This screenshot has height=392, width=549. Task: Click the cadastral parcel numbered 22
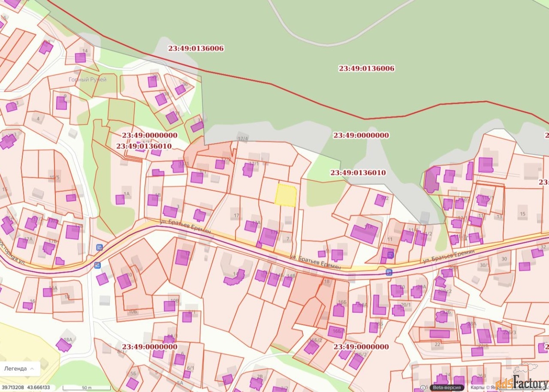(x=437, y=344)
